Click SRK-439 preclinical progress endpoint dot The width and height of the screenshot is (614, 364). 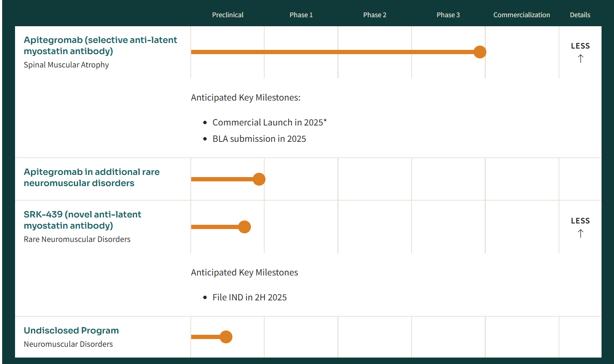point(244,227)
